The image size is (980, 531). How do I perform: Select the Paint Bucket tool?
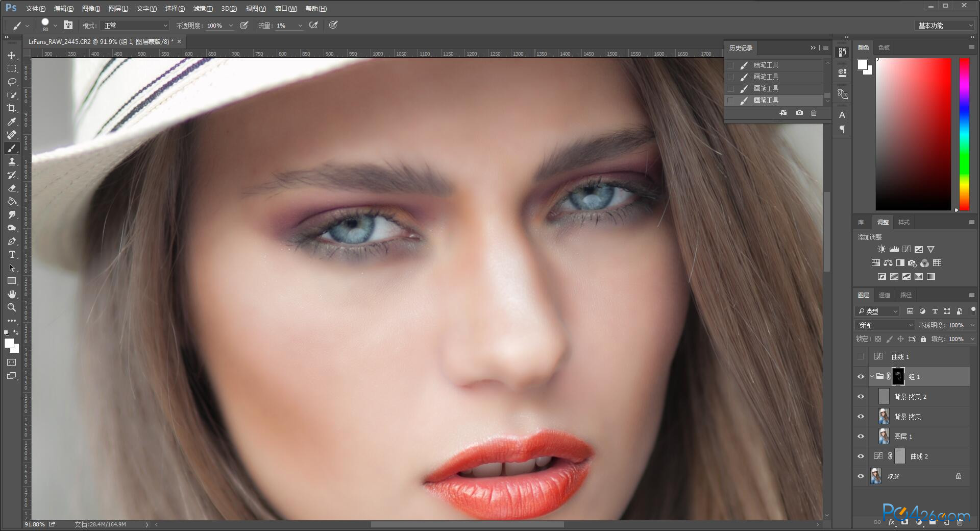[12, 201]
